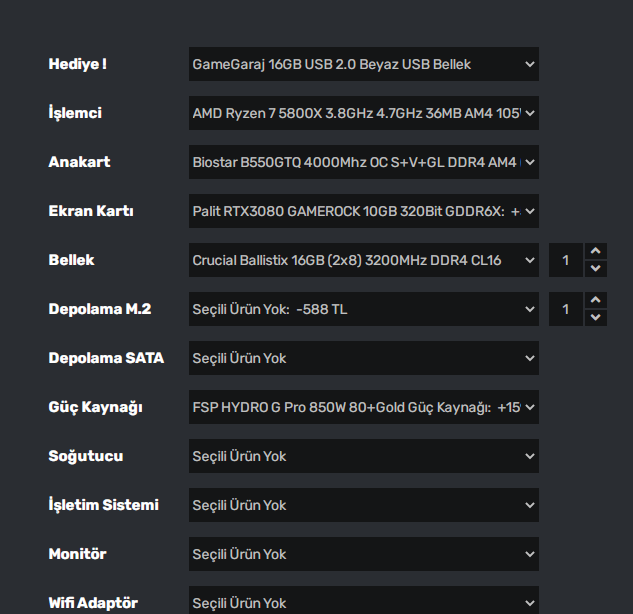The height and width of the screenshot is (614, 633).
Task: Click the chevron arrow on Hediye dropdown
Action: point(529,64)
